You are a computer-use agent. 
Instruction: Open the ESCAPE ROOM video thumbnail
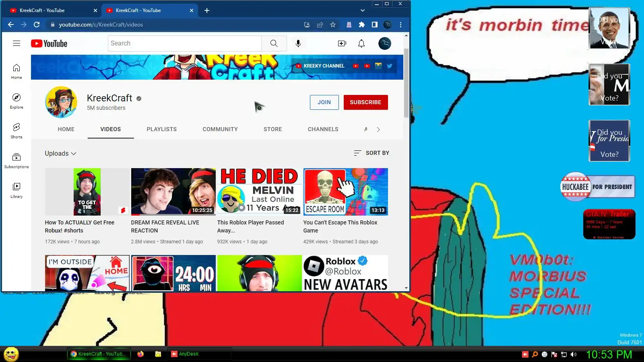pos(346,192)
